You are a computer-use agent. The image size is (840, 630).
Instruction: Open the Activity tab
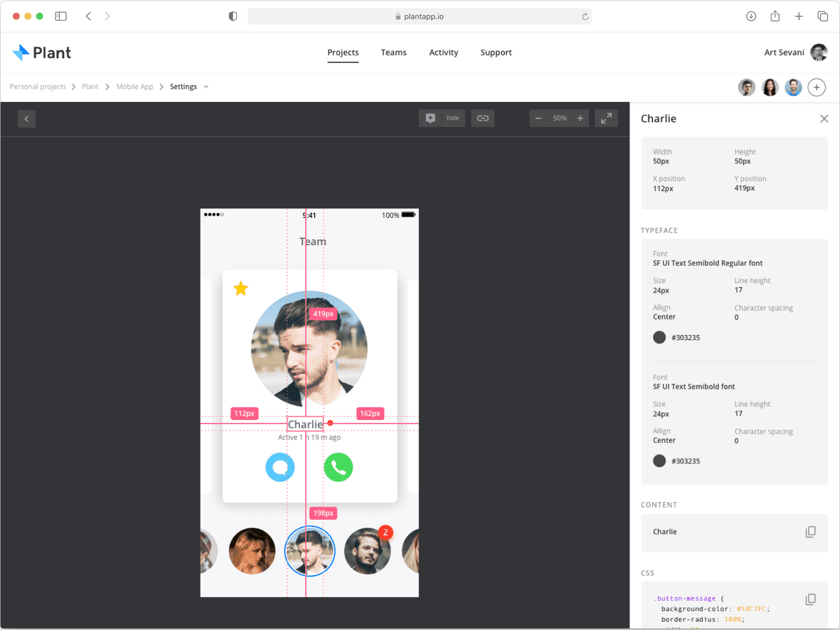[444, 52]
